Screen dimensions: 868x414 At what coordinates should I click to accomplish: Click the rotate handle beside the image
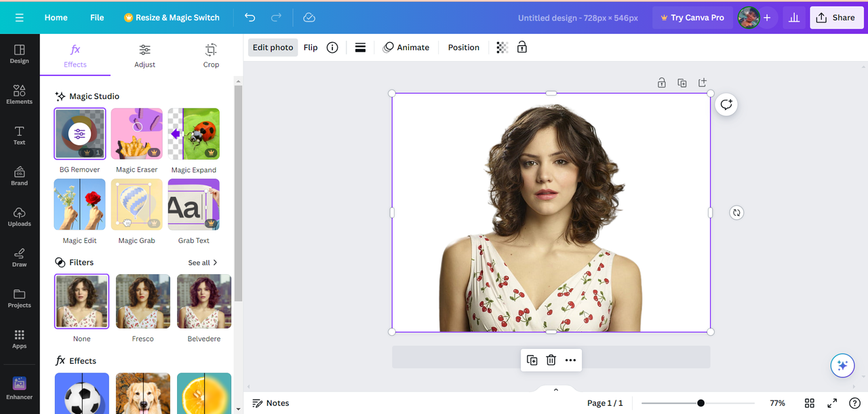click(736, 212)
